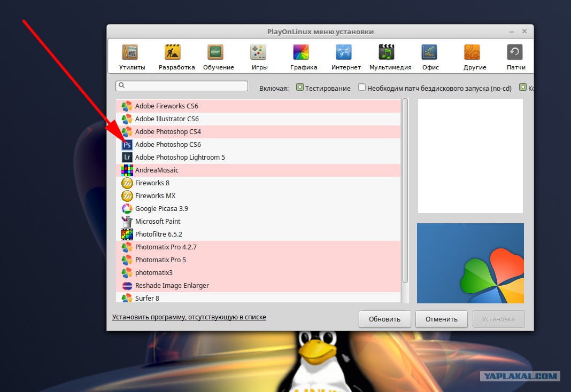Open the Интернет category icon
The height and width of the screenshot is (392, 571).
click(x=344, y=52)
